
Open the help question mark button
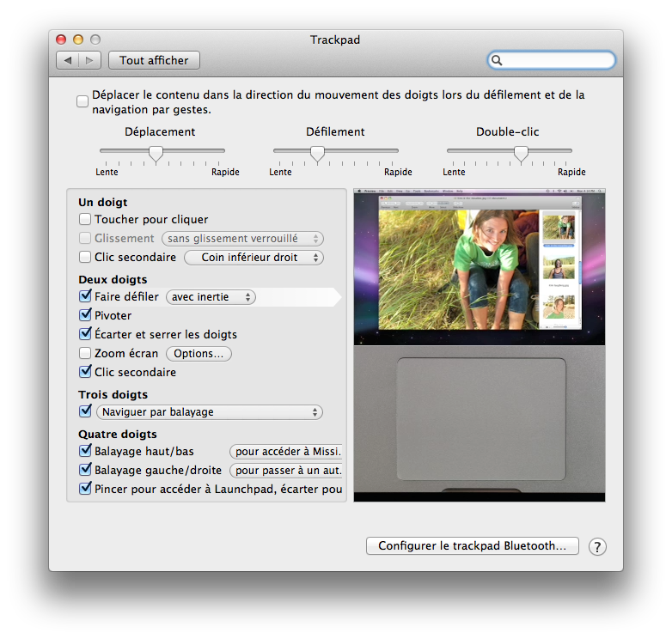(x=597, y=546)
